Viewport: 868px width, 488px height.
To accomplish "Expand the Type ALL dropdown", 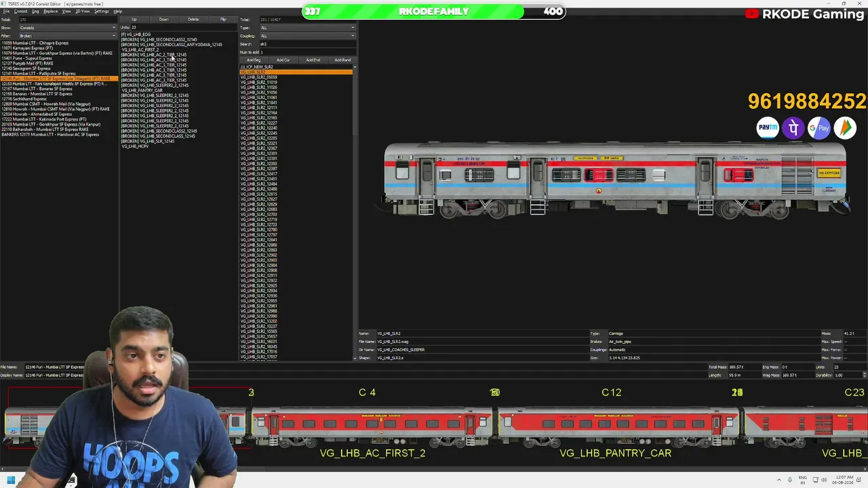I will pyautogui.click(x=307, y=28).
